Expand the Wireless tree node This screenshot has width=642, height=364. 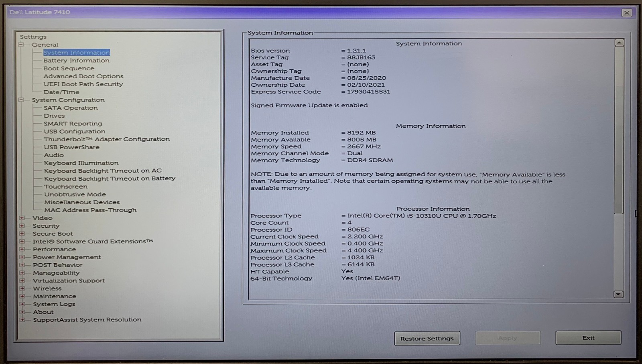[x=22, y=288]
